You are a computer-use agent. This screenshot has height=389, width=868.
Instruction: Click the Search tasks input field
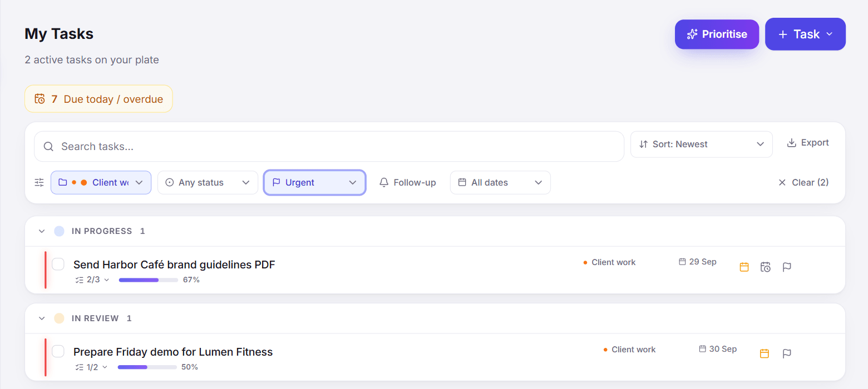point(329,147)
